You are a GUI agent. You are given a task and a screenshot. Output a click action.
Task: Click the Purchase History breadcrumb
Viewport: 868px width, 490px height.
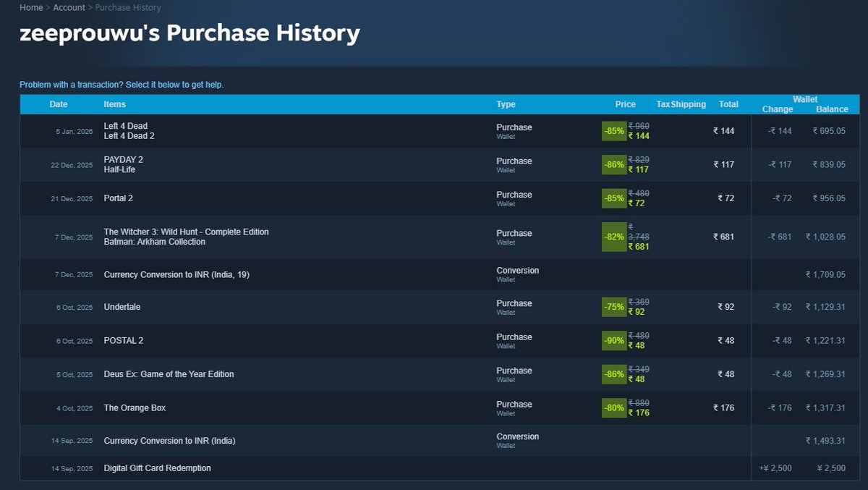click(128, 7)
